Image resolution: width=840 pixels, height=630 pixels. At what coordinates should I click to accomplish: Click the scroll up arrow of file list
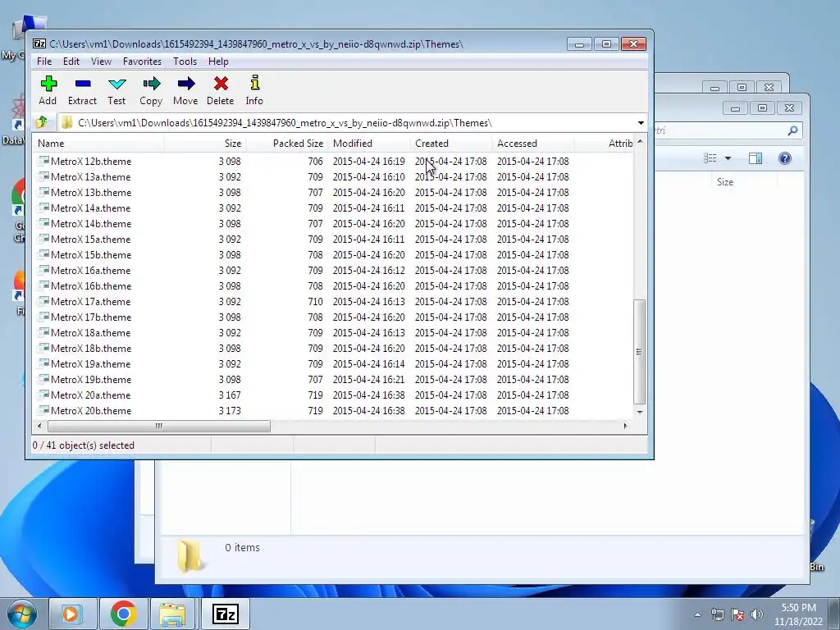coord(639,142)
